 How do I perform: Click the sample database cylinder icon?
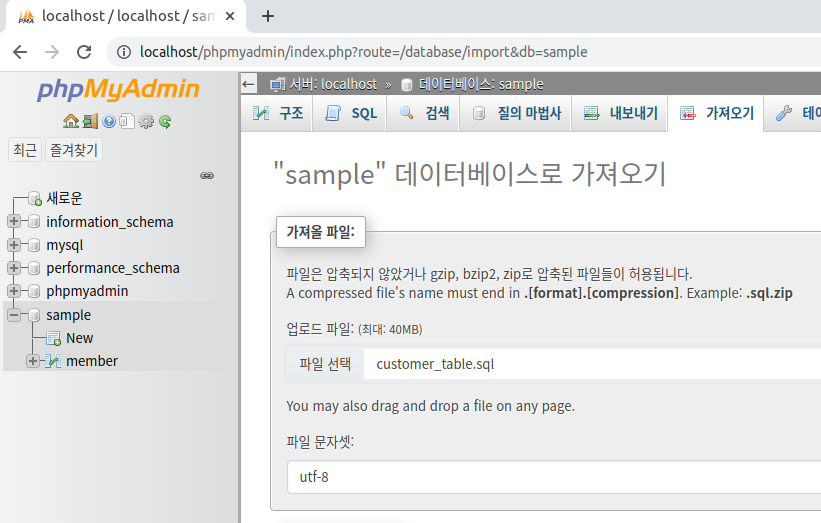[x=34, y=315]
